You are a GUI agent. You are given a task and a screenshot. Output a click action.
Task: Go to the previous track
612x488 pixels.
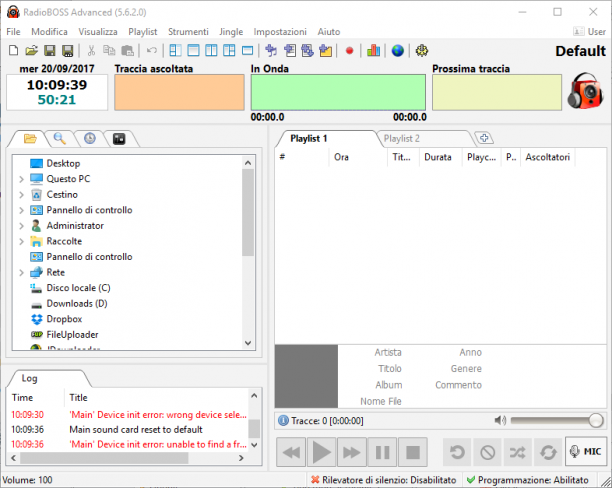[x=291, y=452]
